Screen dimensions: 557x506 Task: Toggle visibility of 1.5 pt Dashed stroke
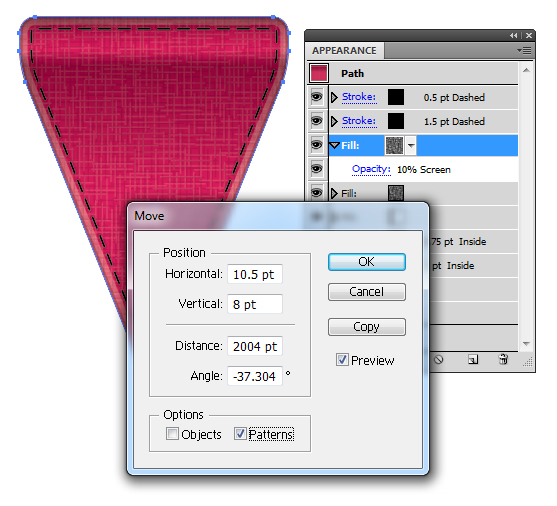tap(317, 121)
